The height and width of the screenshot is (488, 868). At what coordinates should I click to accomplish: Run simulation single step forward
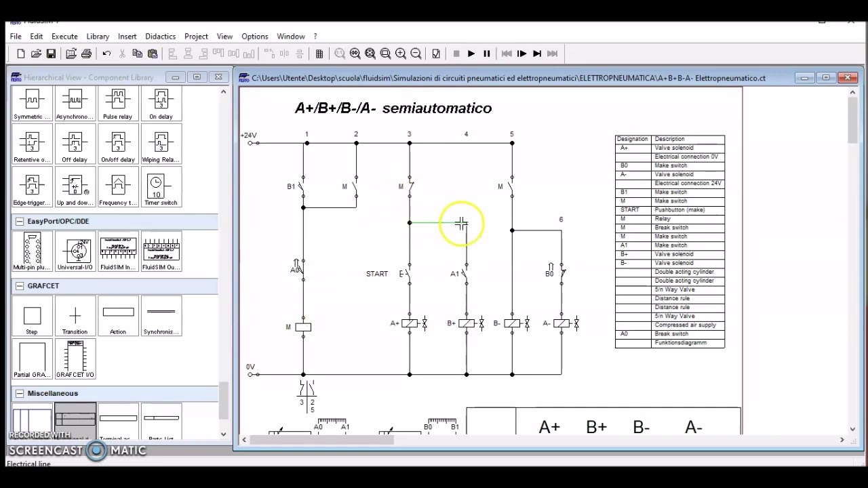[x=521, y=54]
